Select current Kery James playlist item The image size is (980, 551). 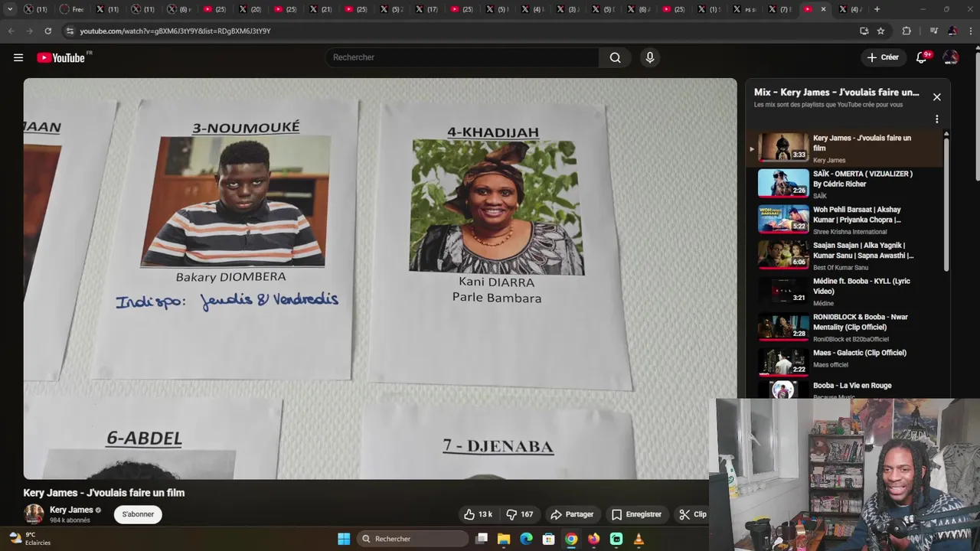pyautogui.click(x=845, y=148)
